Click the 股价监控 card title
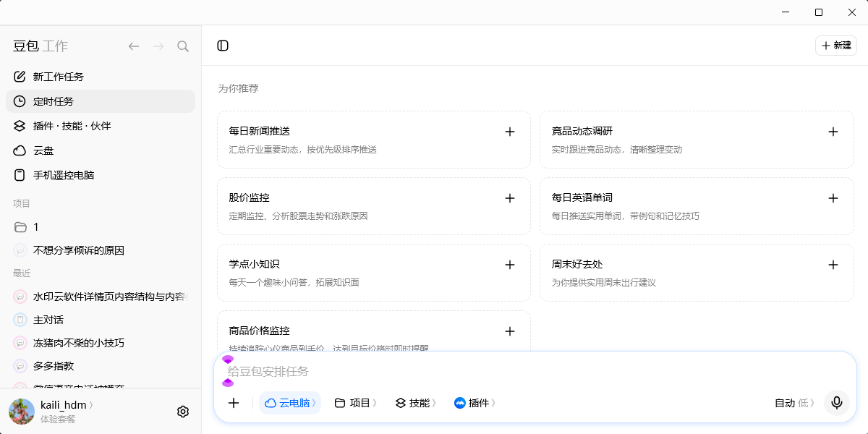This screenshot has width=868, height=434. point(250,197)
